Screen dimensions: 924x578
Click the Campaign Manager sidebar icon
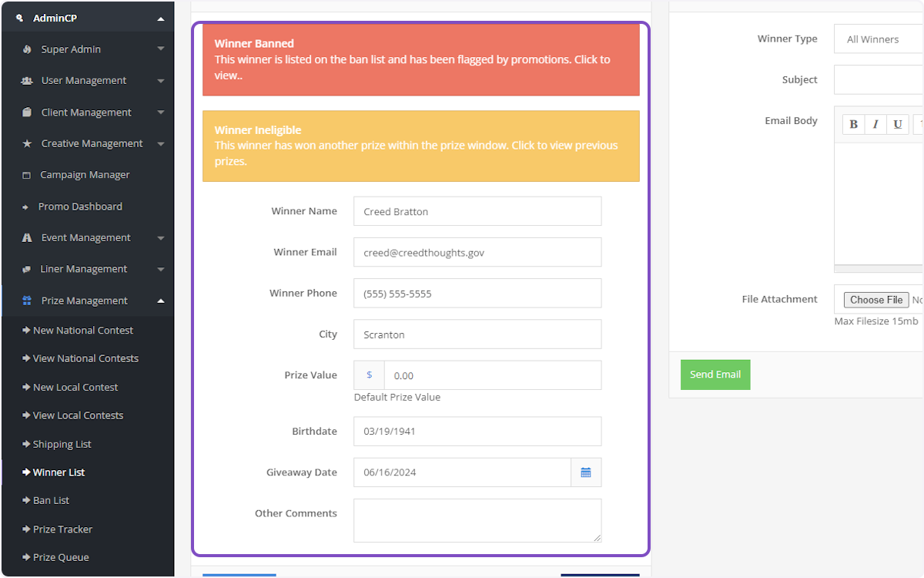25,174
